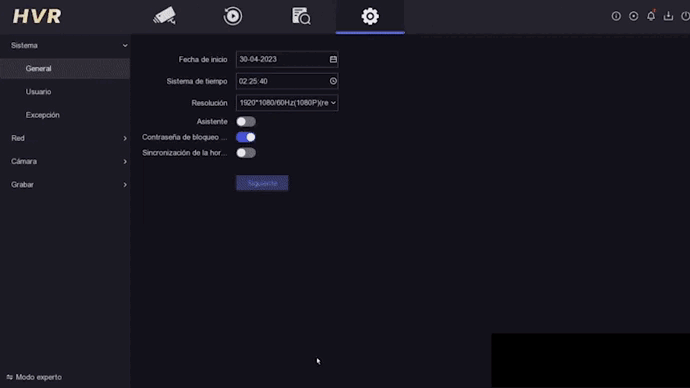This screenshot has width=690, height=388.
Task: Select Excepción in the sidebar
Action: (x=42, y=115)
